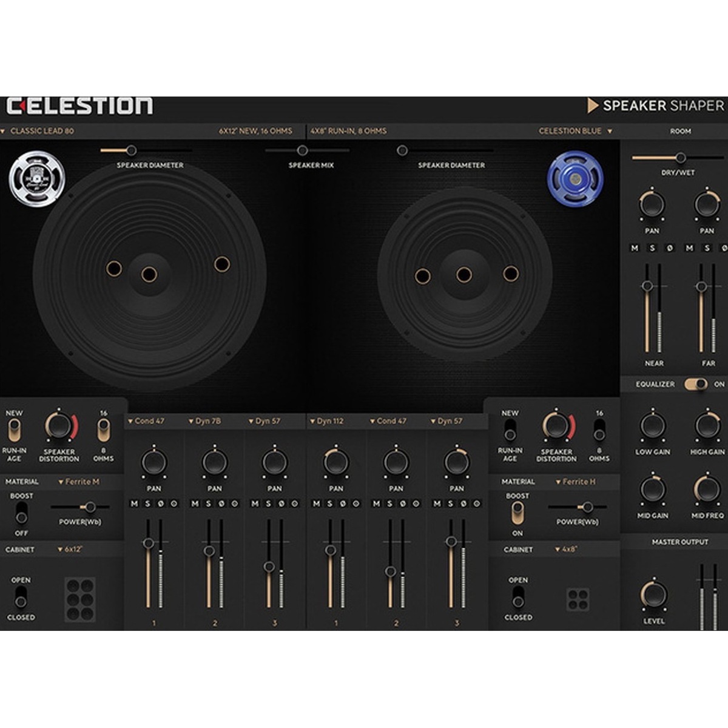The image size is (728, 728).
Task: Adjust the Power (Wb) slider for Ferrite M
Action: tap(90, 507)
